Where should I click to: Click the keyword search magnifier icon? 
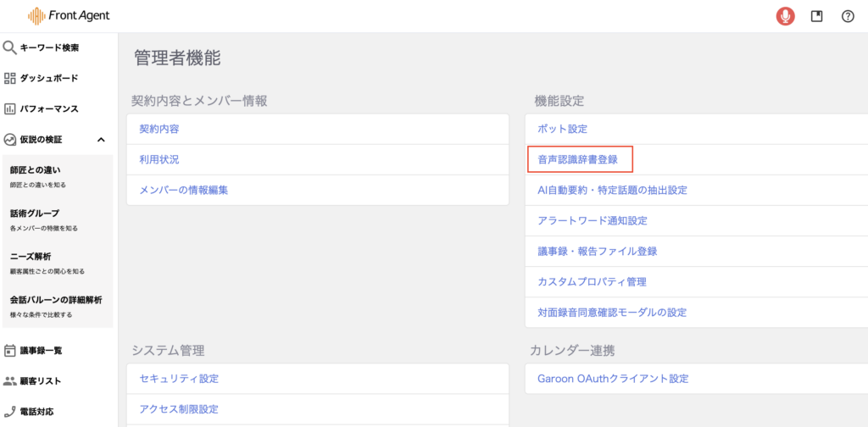[x=10, y=47]
